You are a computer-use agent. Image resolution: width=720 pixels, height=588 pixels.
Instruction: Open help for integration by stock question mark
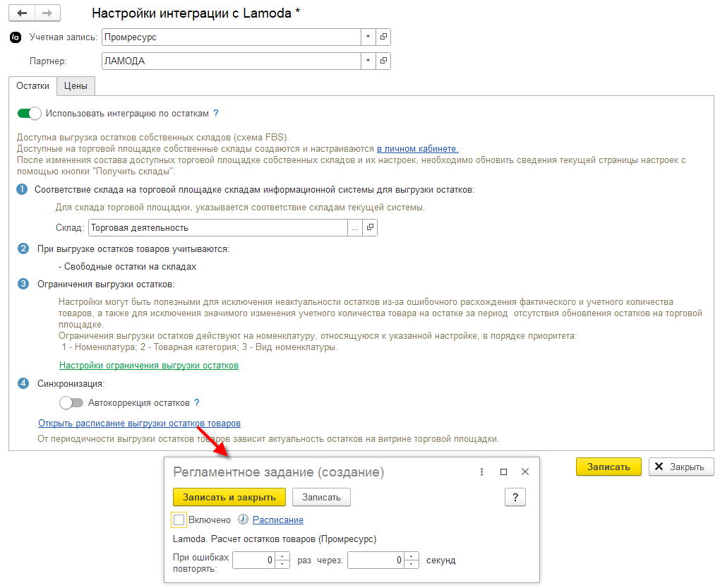[216, 114]
